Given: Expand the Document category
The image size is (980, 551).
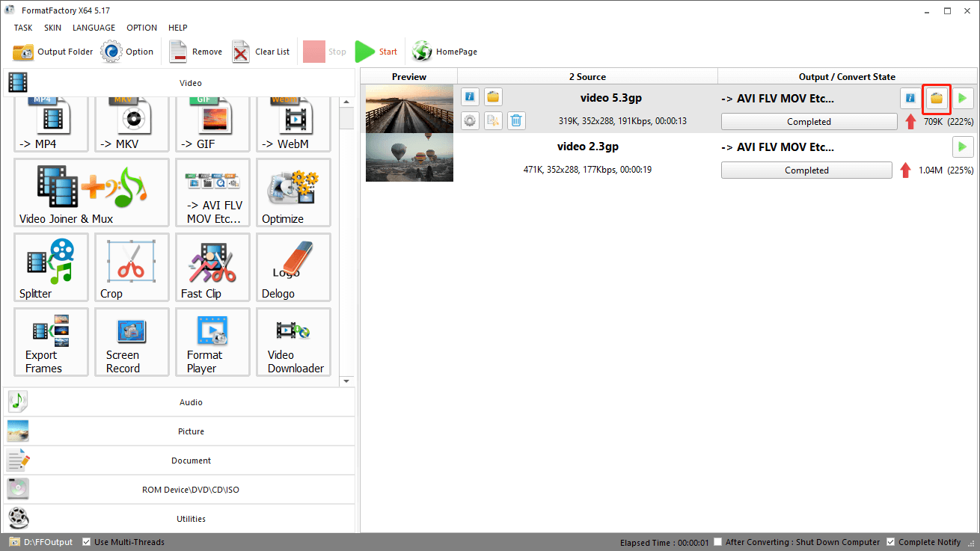Looking at the screenshot, I should point(180,461).
